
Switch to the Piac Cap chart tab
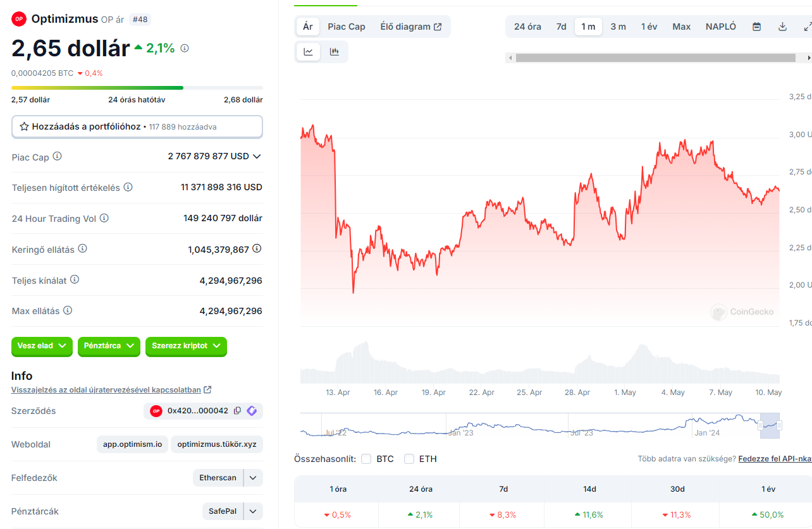pos(347,27)
